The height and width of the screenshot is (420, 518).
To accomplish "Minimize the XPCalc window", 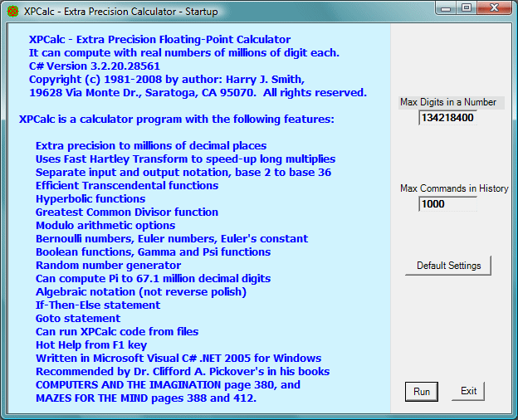I will click(446, 8).
